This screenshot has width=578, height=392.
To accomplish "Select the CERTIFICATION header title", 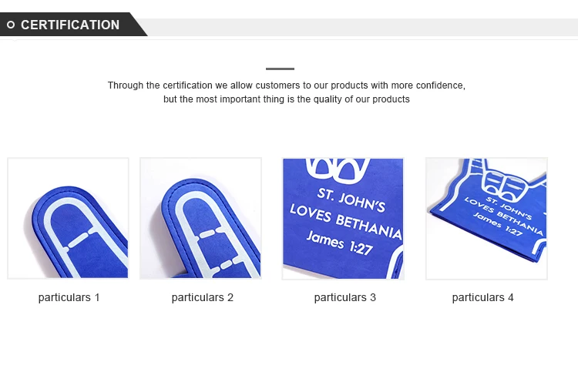I will 70,25.
